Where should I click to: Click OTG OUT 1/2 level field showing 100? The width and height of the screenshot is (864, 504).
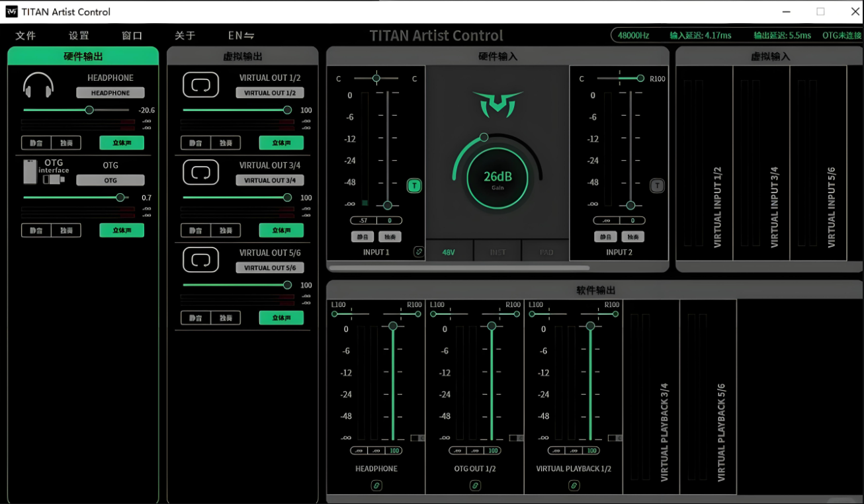pos(492,450)
